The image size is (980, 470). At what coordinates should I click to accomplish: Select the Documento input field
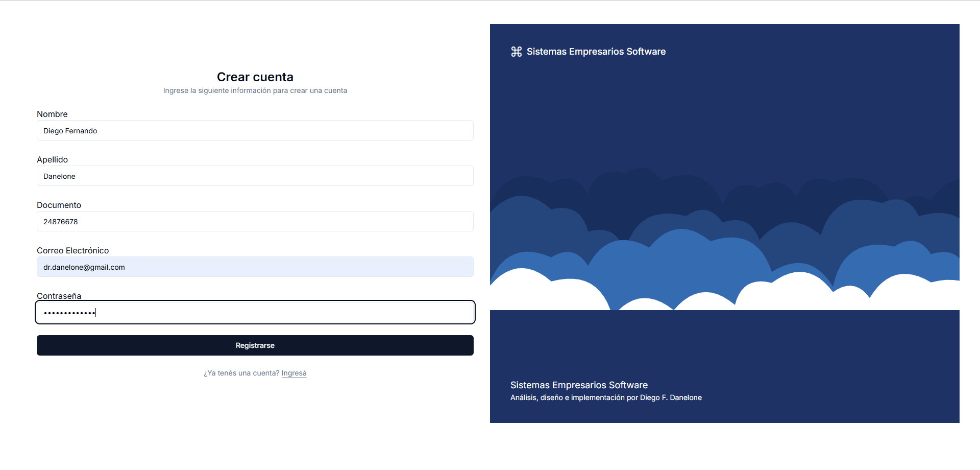coord(255,222)
